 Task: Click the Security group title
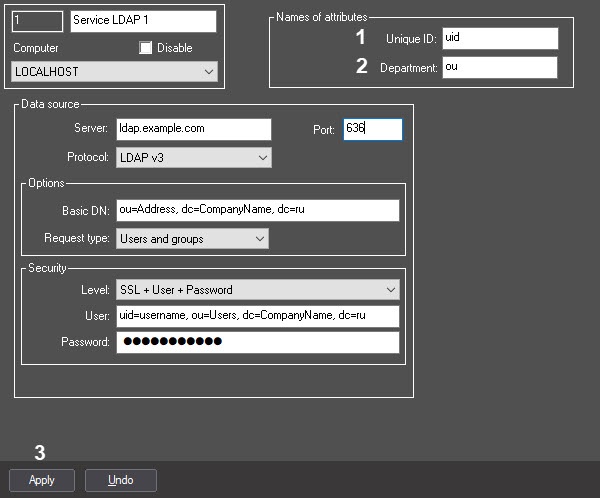47,268
